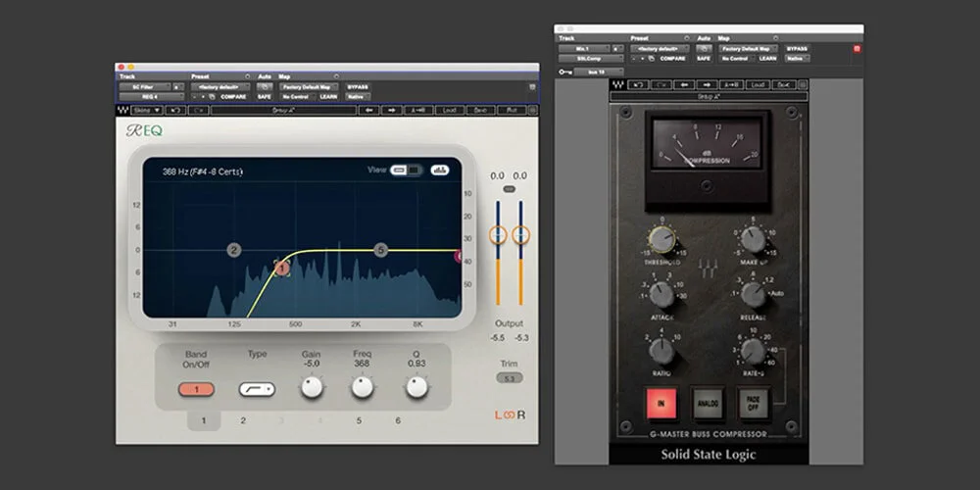This screenshot has height=490, width=980.
Task: Toggle Band 1 On/Off button
Action: 196,389
